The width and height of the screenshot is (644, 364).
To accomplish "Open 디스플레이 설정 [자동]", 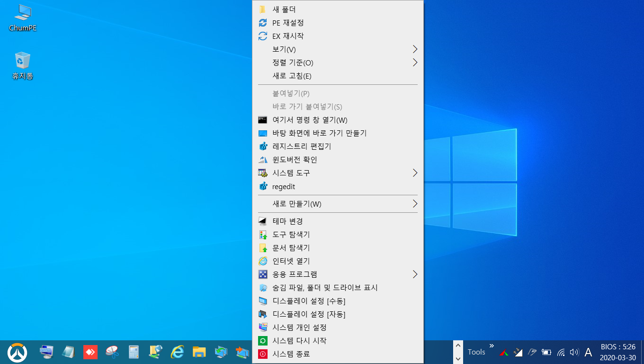I will click(337, 314).
